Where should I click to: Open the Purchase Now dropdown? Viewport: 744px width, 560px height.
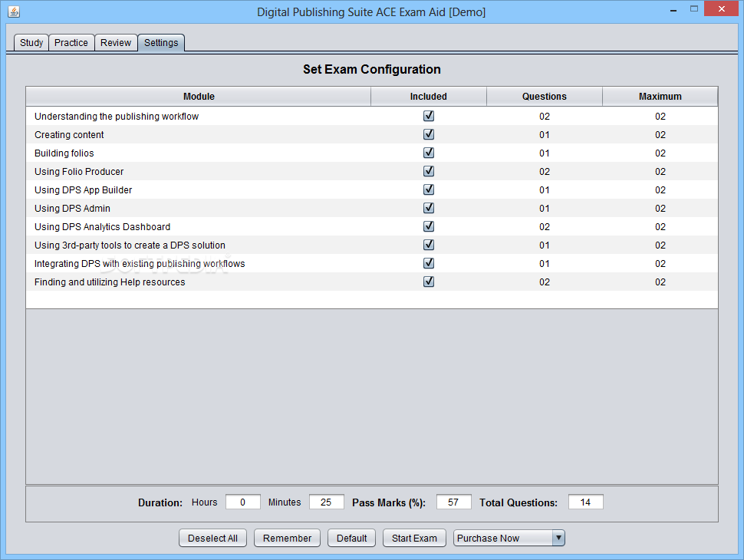click(x=509, y=539)
